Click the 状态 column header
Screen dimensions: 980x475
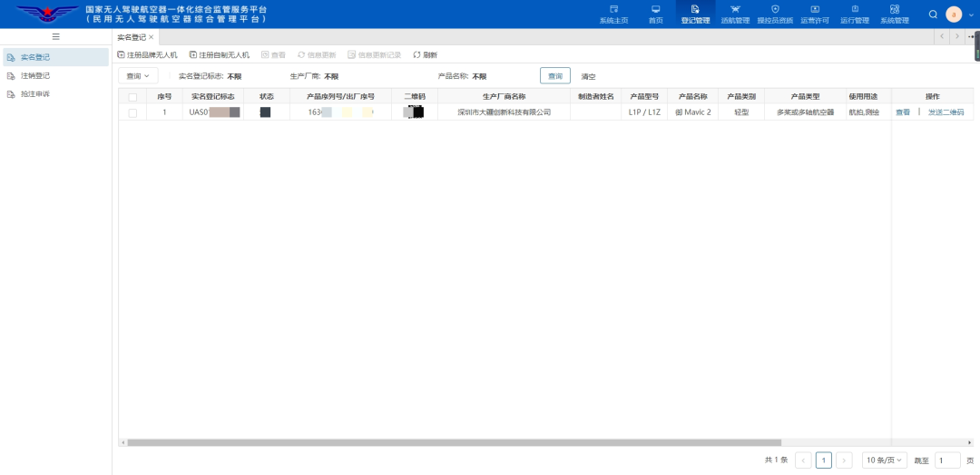coord(266,97)
